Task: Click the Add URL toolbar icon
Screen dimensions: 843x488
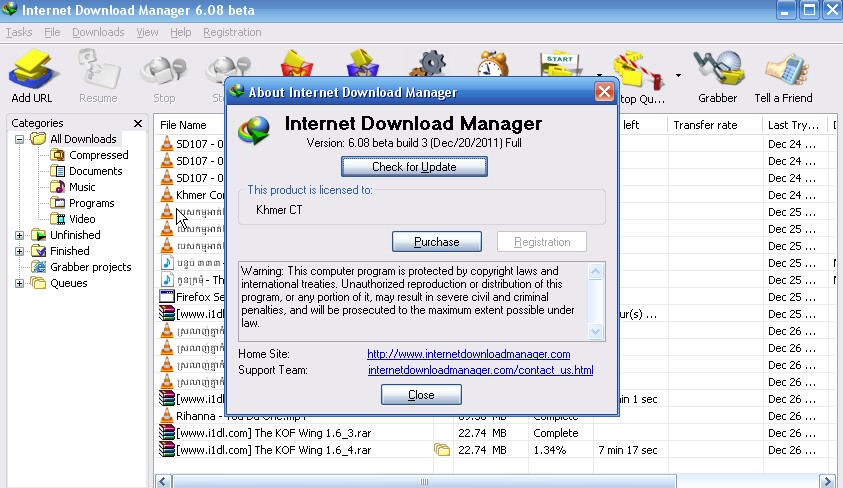Action: click(31, 75)
